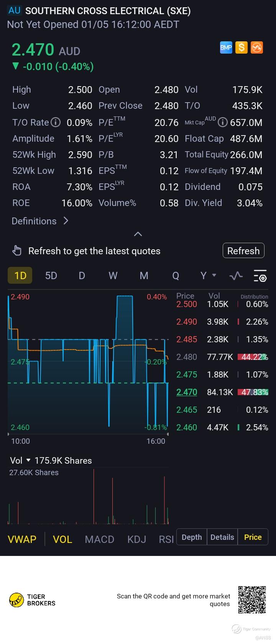Screen dimensions: 276x644
Task: Tap the orange circular badge icon
Action: click(x=256, y=47)
